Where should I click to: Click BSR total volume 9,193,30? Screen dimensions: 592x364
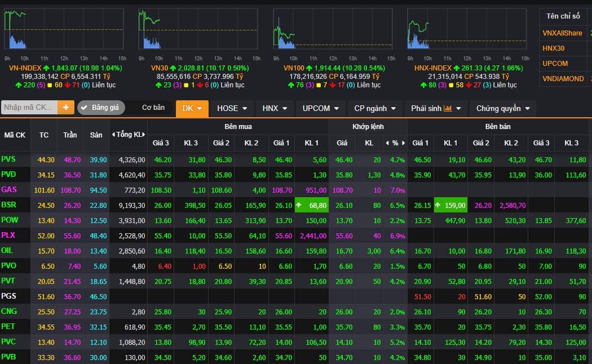click(132, 206)
